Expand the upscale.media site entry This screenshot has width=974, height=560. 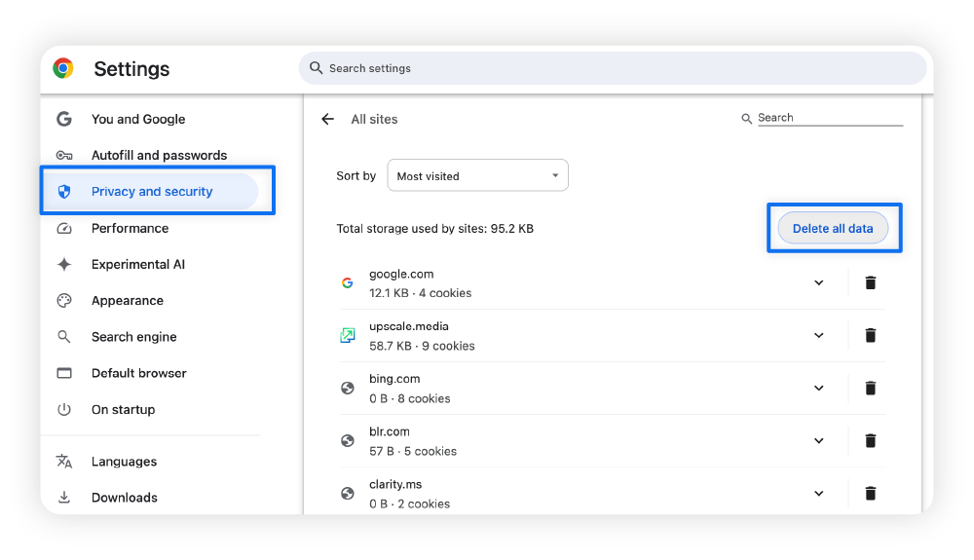819,335
